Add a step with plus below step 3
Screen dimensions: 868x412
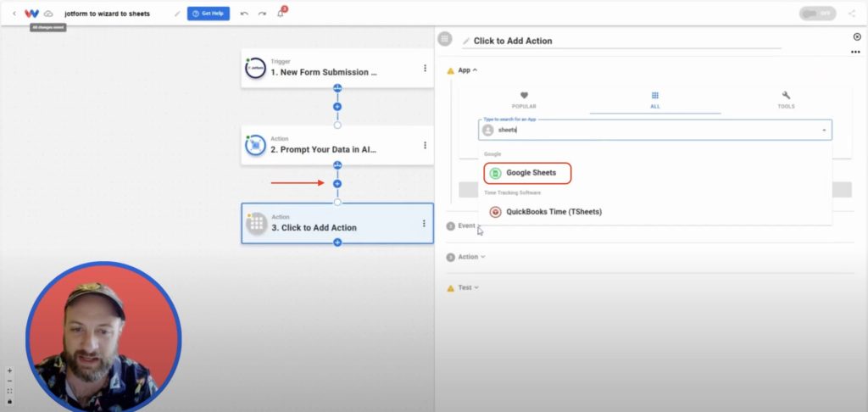[x=337, y=242]
